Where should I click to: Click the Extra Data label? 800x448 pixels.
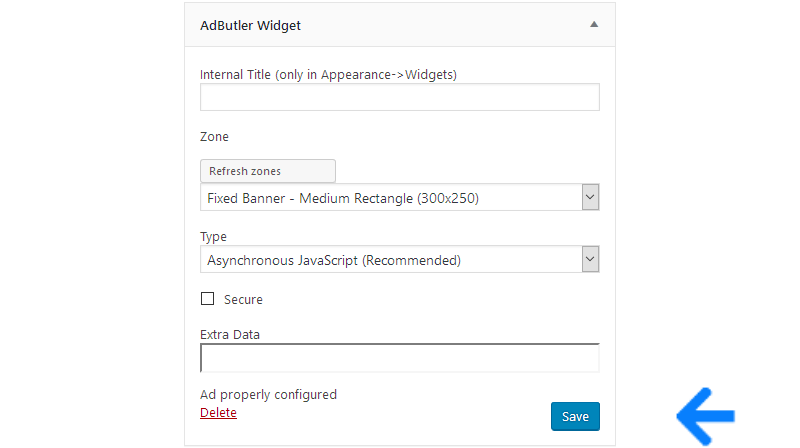(230, 335)
